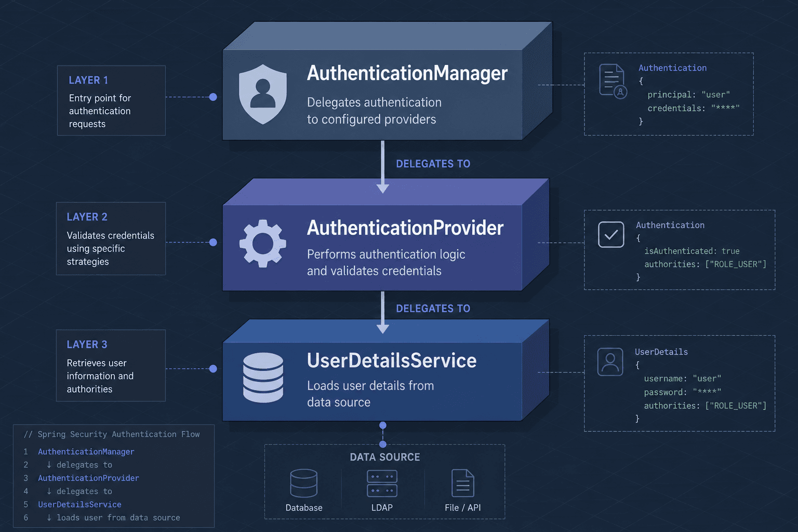The height and width of the screenshot is (532, 798).
Task: Click the lower DELEGATES TO label below AuthenticationProvider
Action: (x=433, y=309)
